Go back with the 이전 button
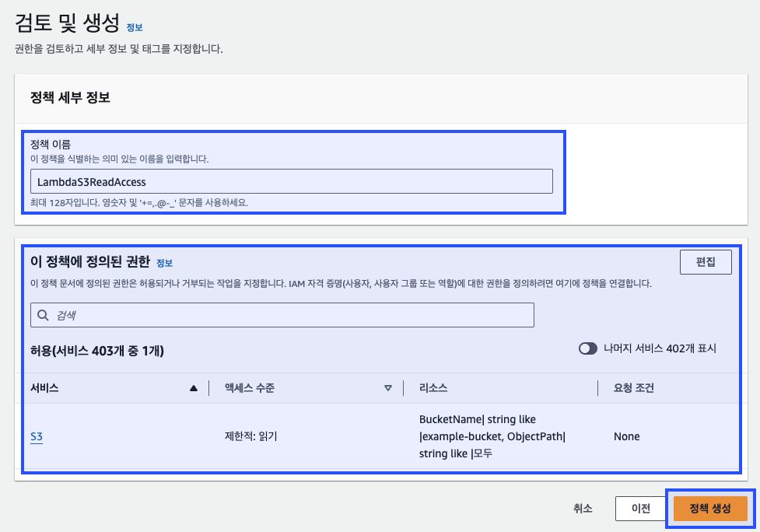This screenshot has height=532, width=760. coord(641,508)
